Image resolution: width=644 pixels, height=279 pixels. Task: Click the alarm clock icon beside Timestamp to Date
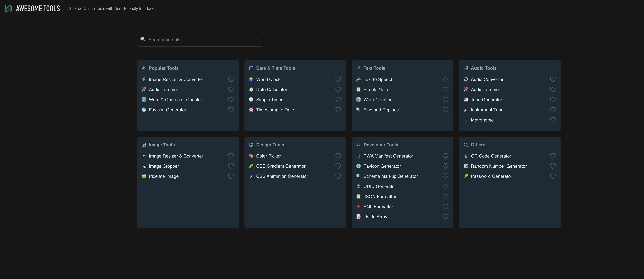pyautogui.click(x=251, y=110)
